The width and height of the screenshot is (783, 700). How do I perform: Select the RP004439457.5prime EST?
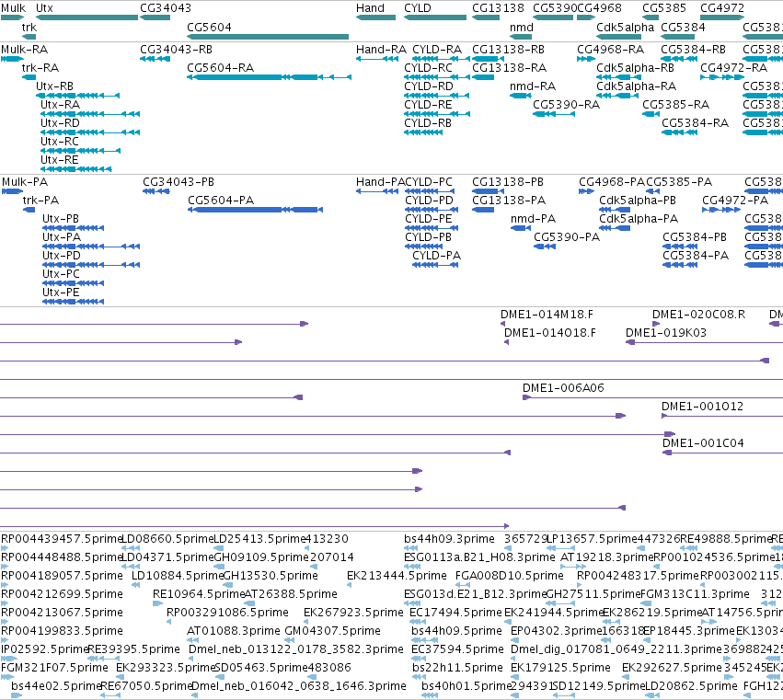pyautogui.click(x=5, y=548)
